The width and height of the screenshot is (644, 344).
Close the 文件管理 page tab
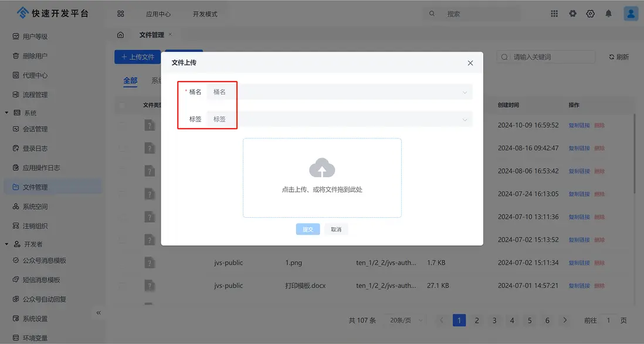[170, 35]
